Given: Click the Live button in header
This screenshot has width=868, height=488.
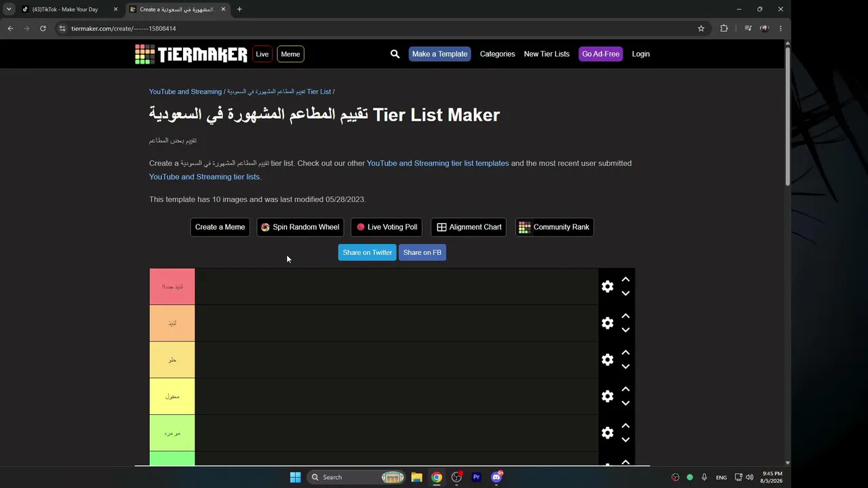Looking at the screenshot, I should [262, 54].
